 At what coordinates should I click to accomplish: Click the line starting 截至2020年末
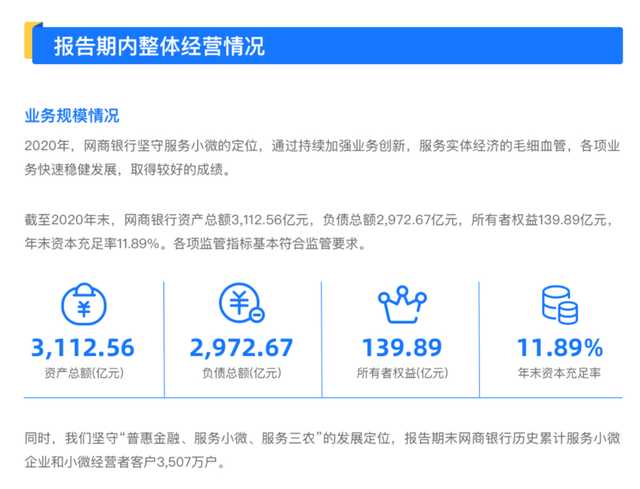[319, 220]
